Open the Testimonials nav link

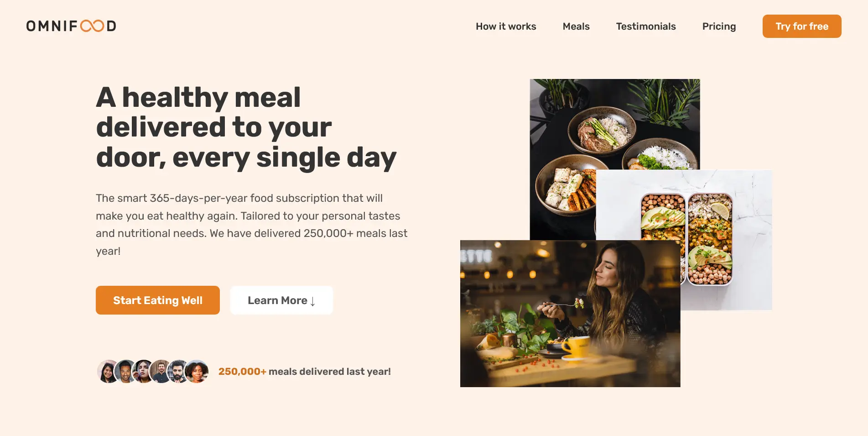[646, 26]
